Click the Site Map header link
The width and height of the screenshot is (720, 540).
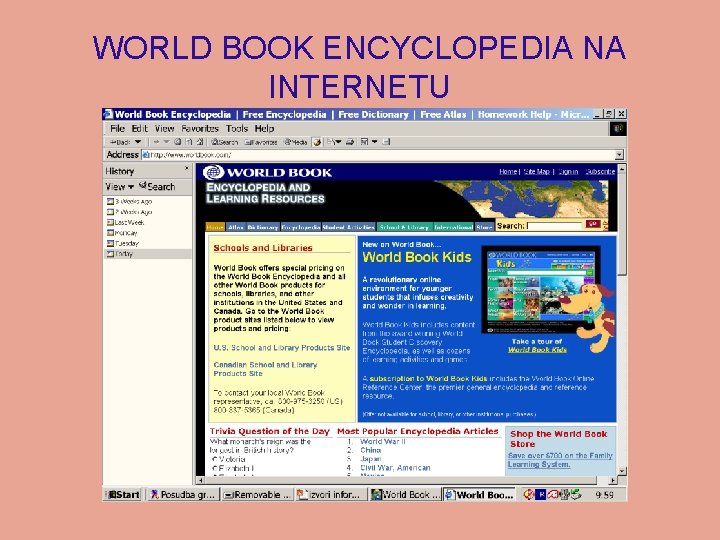pyautogui.click(x=536, y=172)
